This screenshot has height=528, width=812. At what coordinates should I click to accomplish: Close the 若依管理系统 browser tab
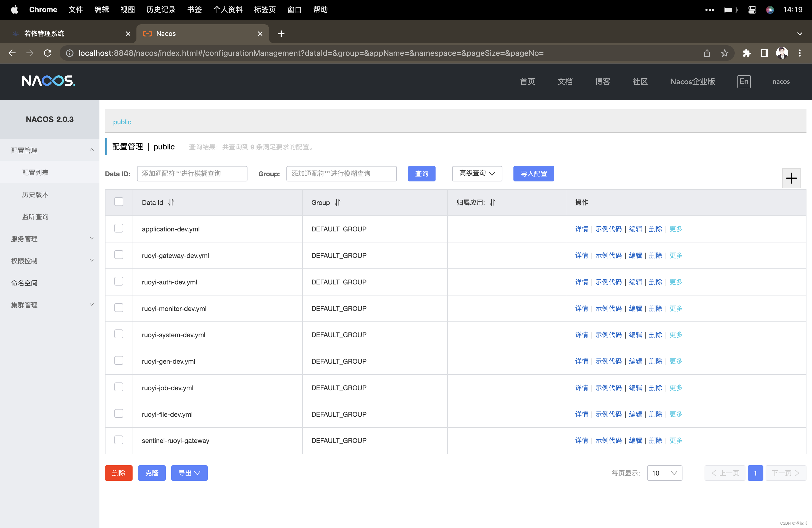click(128, 33)
